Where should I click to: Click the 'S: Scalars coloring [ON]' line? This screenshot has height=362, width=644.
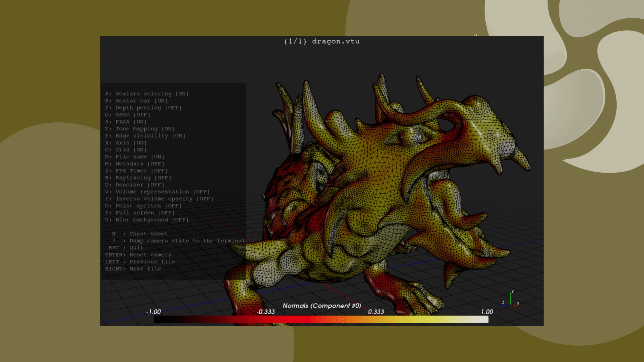[147, 94]
